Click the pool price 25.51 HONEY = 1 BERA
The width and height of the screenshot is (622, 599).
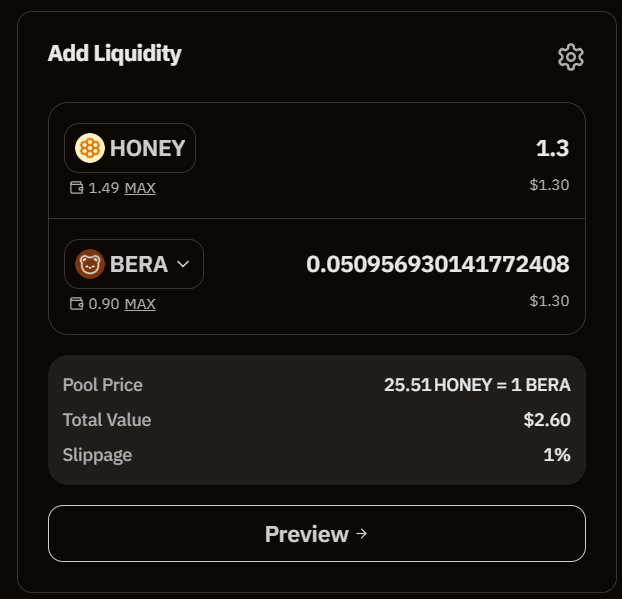click(x=477, y=385)
